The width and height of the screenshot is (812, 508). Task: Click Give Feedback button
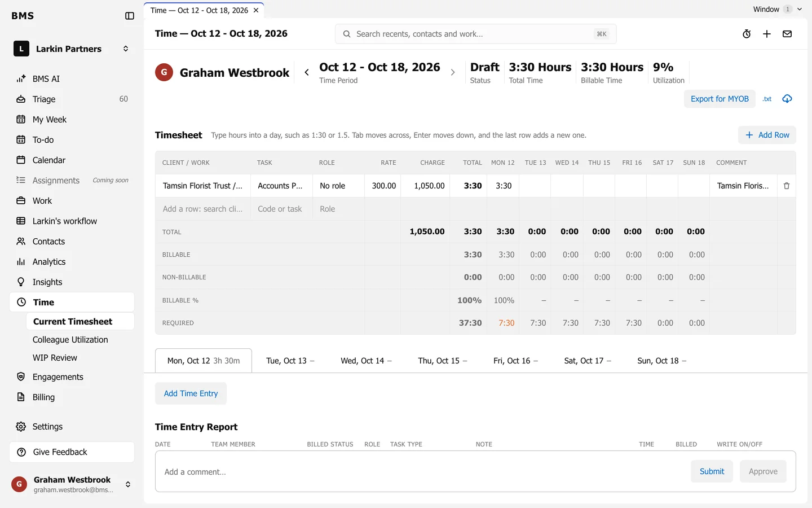click(x=72, y=452)
